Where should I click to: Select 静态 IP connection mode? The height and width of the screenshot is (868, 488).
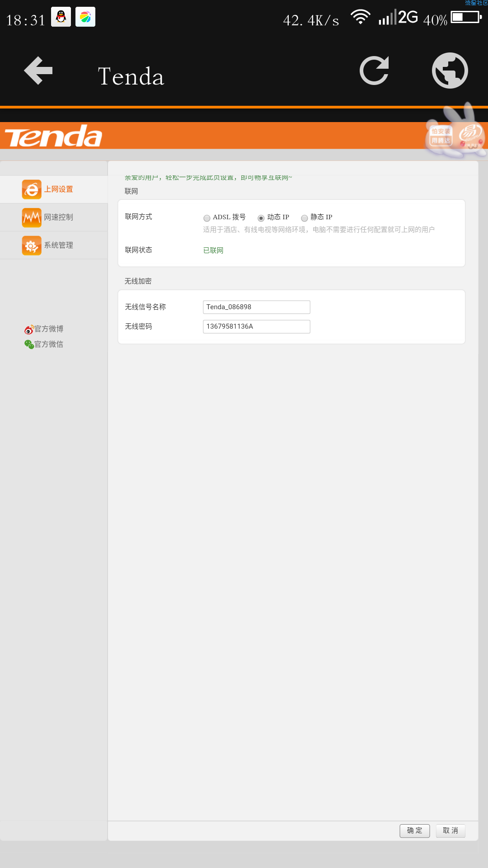coord(305,218)
